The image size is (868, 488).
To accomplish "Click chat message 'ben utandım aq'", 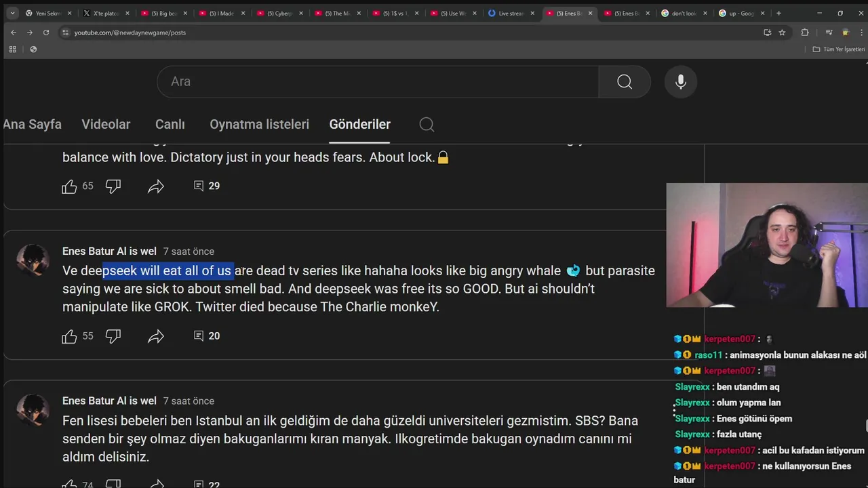I will point(748,387).
